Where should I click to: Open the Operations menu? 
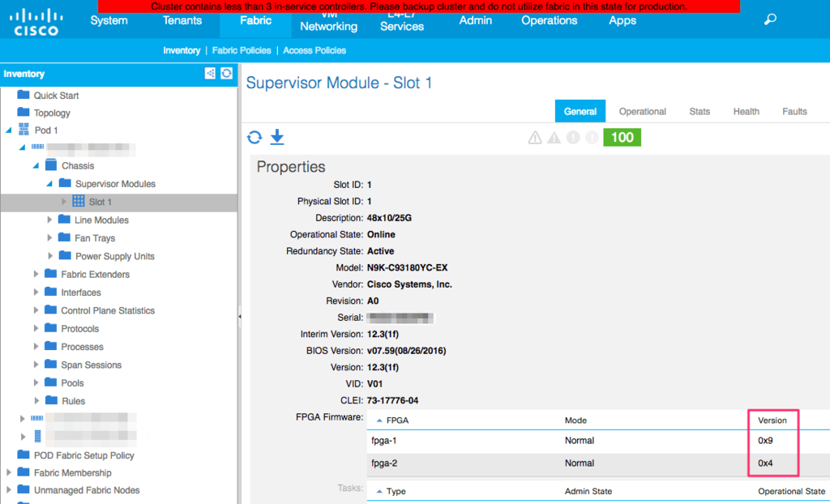tap(549, 20)
